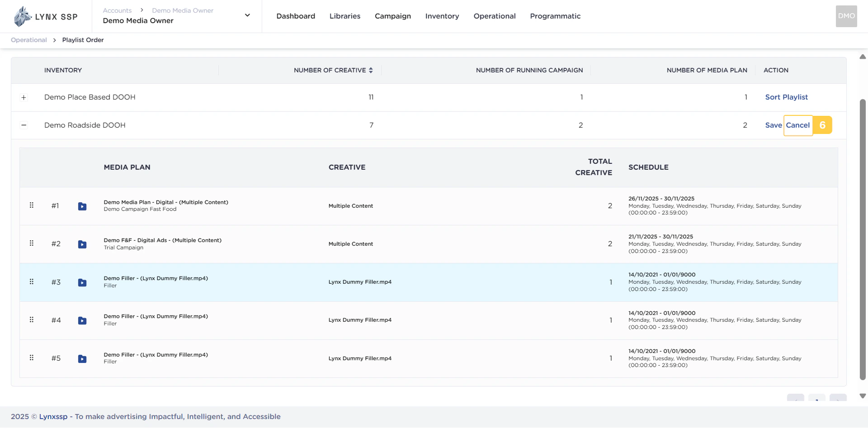
Task: Open the Campaign menu
Action: click(x=393, y=16)
